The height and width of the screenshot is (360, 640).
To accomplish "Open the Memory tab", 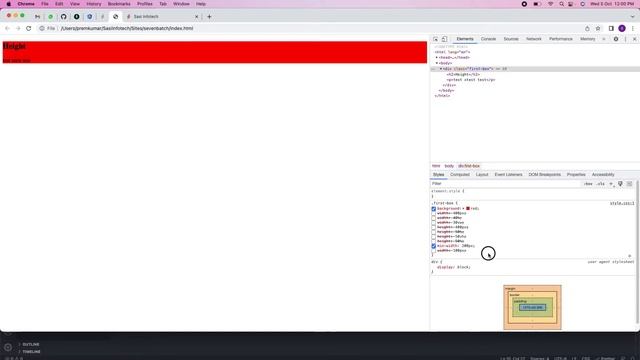I will coord(587,39).
